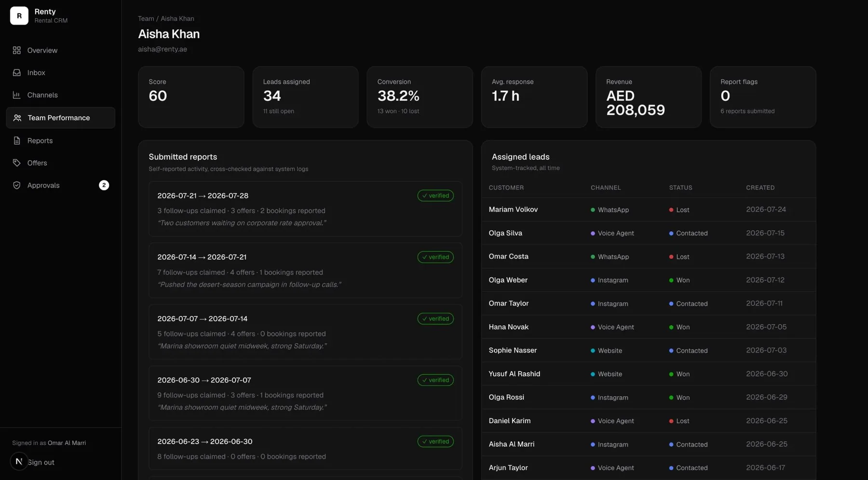Click the Report flags 0 card
Viewport: 868px width, 480px height.
(763, 97)
